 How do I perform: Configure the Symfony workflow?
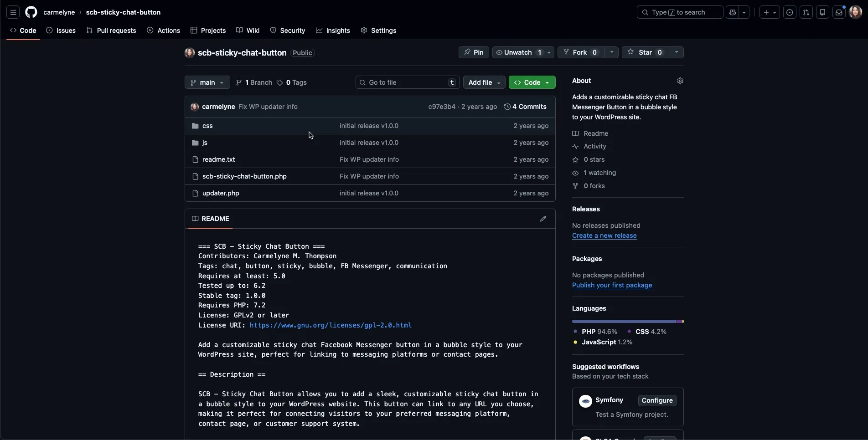pyautogui.click(x=657, y=400)
